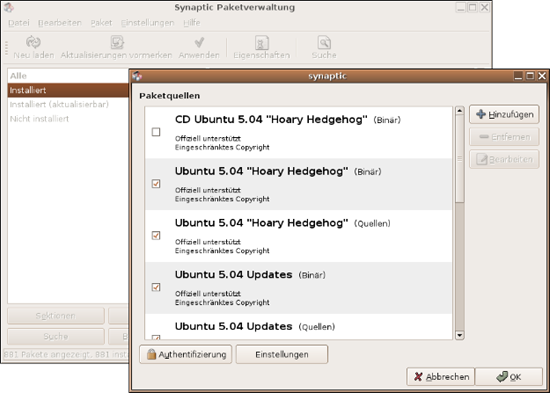Click the Paketquellen list scrollbar thumb
The width and height of the screenshot is (550, 393).
click(x=460, y=159)
